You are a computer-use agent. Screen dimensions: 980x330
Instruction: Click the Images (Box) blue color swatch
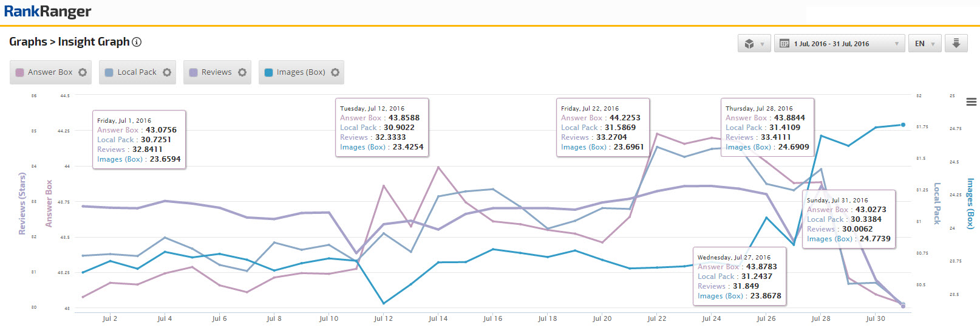(x=268, y=72)
